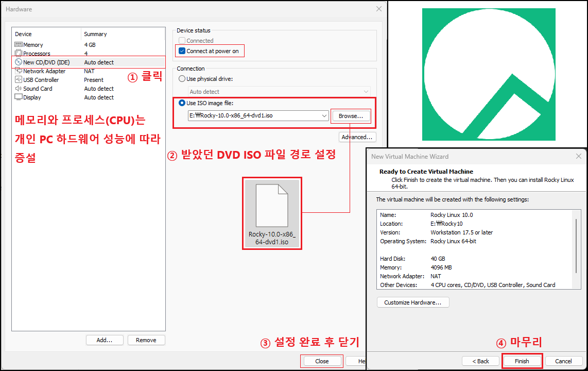Click the 4096 MB memory value
The image size is (588, 371).
pyautogui.click(x=441, y=267)
